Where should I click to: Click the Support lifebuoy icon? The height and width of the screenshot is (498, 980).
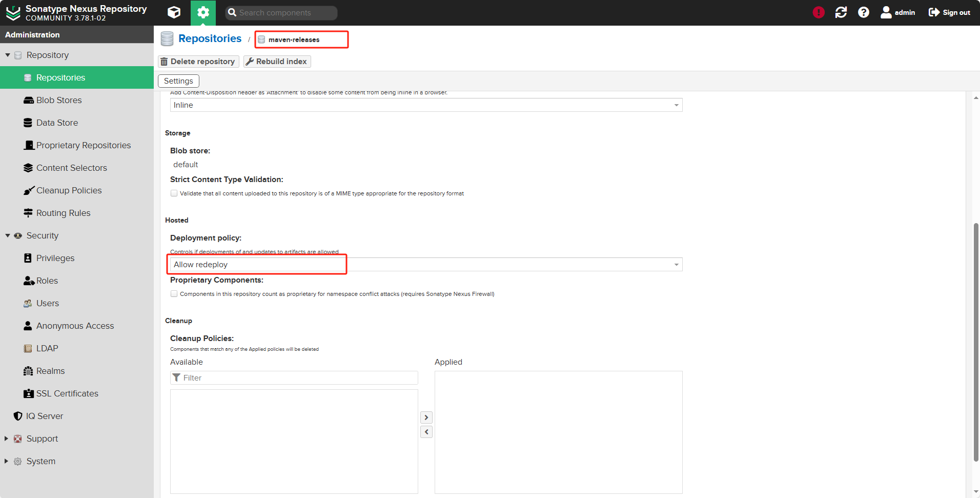tap(18, 439)
